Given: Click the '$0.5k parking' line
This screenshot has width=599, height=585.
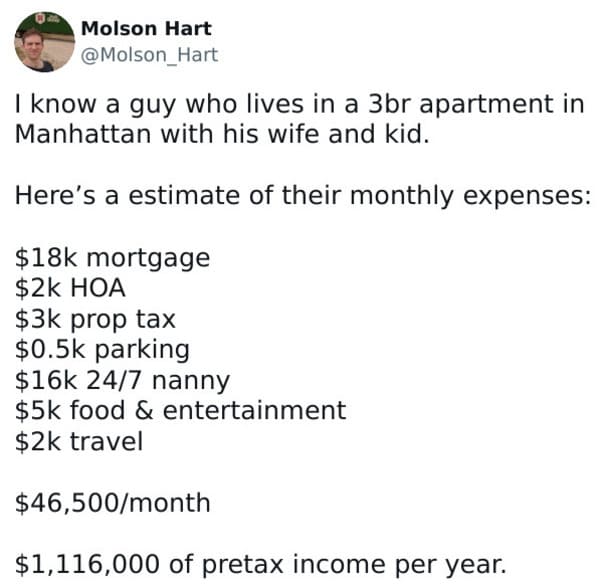Looking at the screenshot, I should tap(102, 350).
